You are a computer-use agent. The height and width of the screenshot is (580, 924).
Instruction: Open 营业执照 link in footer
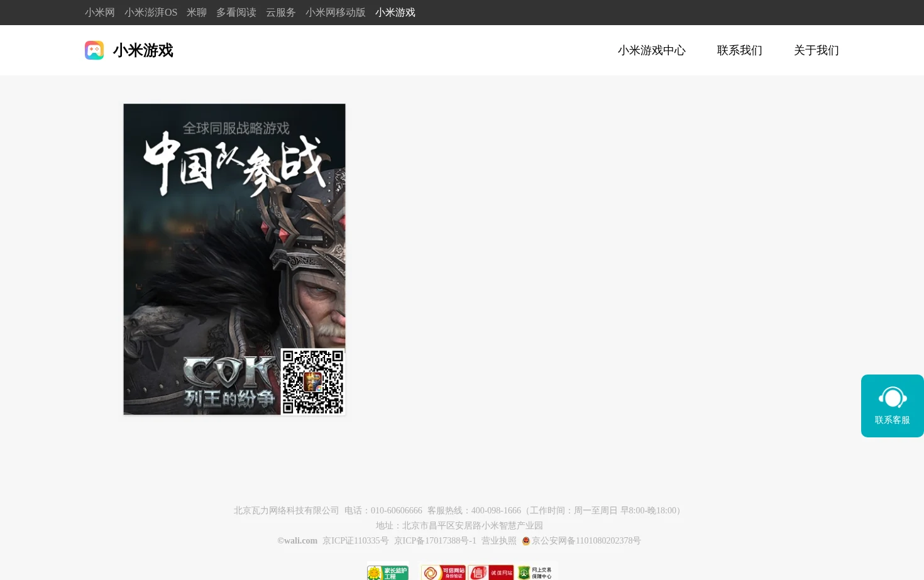coord(499,541)
